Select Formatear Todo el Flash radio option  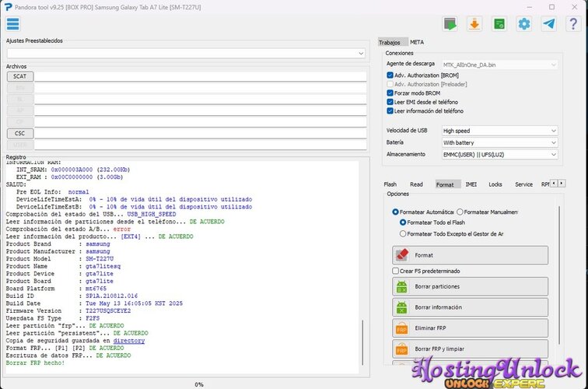pyautogui.click(x=403, y=223)
